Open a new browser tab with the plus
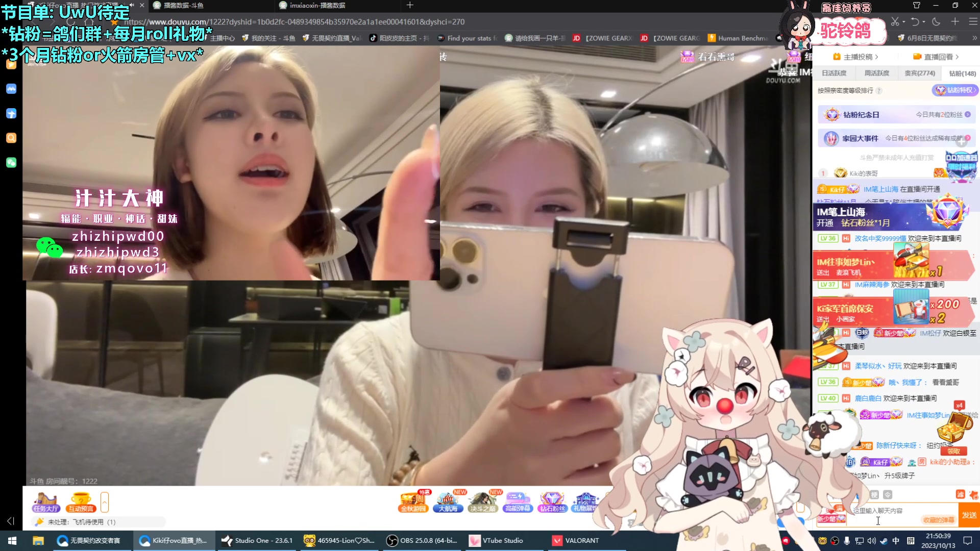Viewport: 980px width, 551px height. pyautogui.click(x=410, y=5)
